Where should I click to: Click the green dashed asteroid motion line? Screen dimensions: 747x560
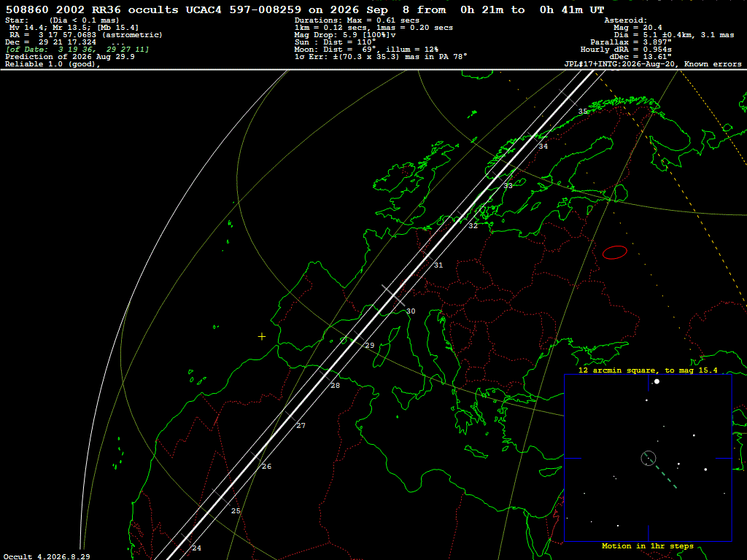[661, 472]
